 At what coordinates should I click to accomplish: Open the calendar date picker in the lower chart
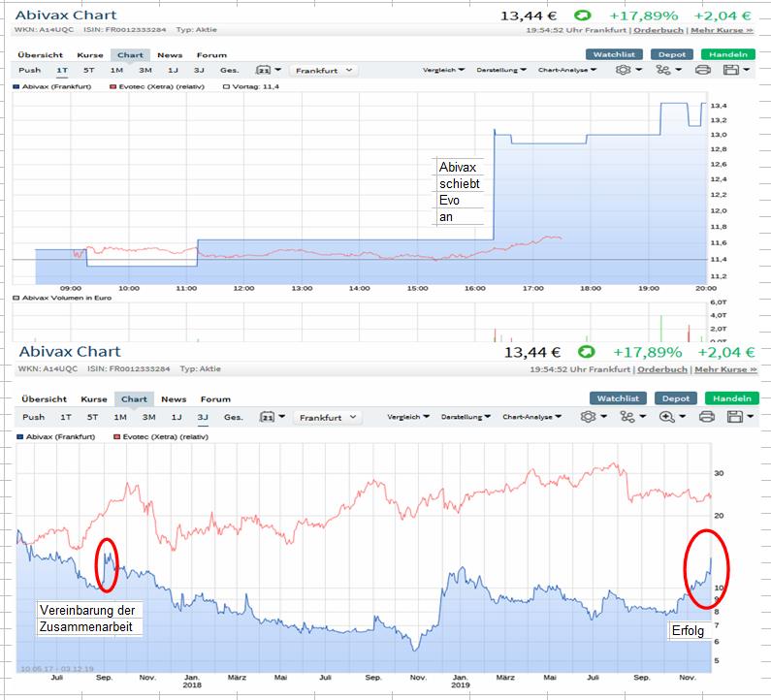[266, 417]
